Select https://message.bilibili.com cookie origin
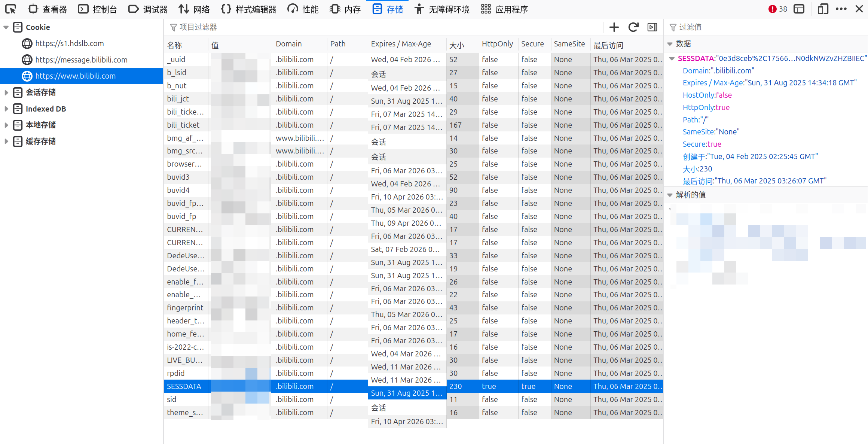This screenshot has height=444, width=868. [x=81, y=60]
